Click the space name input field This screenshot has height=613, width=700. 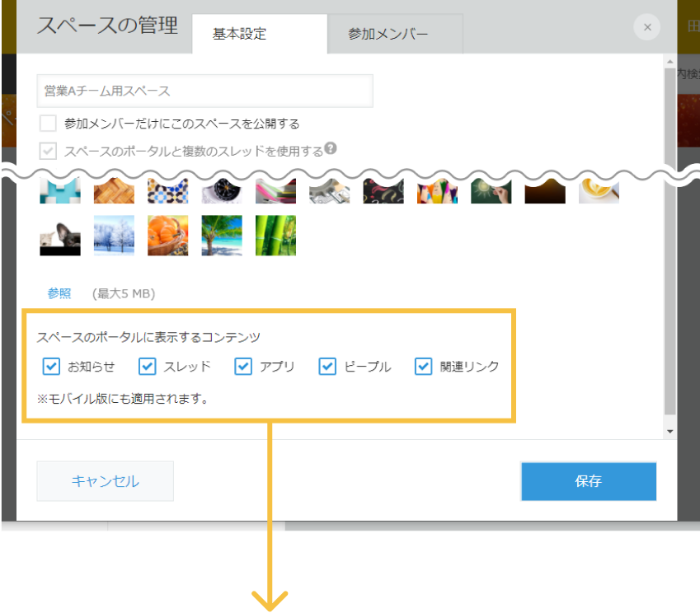tap(204, 91)
